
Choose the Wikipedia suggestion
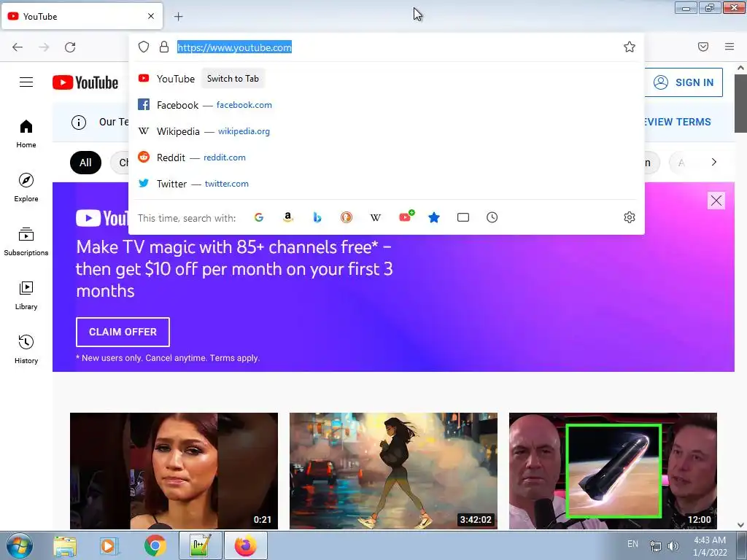pyautogui.click(x=387, y=131)
